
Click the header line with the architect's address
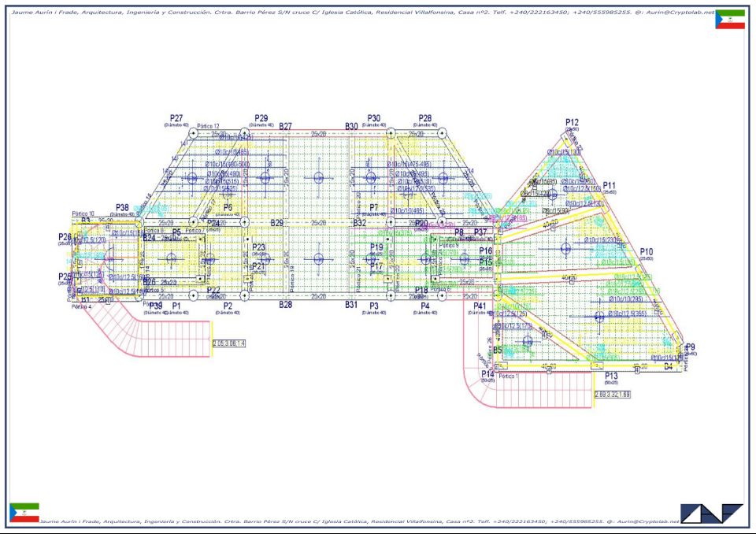(363, 13)
